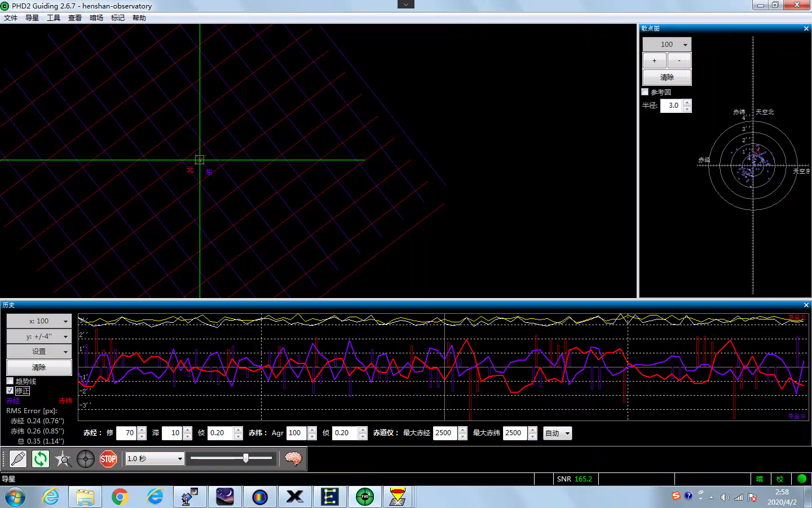Viewport: 812px width, 508px height.
Task: Close the history (历史) panel
Action: [x=806, y=305]
